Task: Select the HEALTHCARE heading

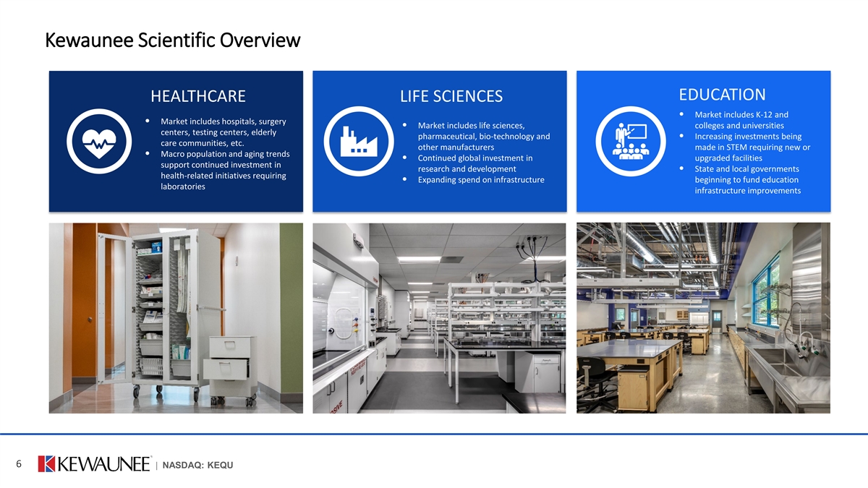Action: coord(197,97)
